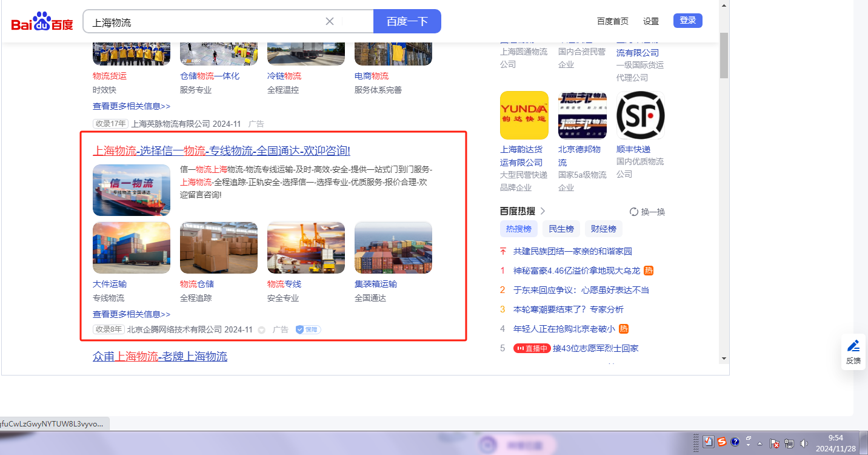The height and width of the screenshot is (455, 868).
Task: Show hidden tray icons with the up arrow
Action: pyautogui.click(x=760, y=443)
